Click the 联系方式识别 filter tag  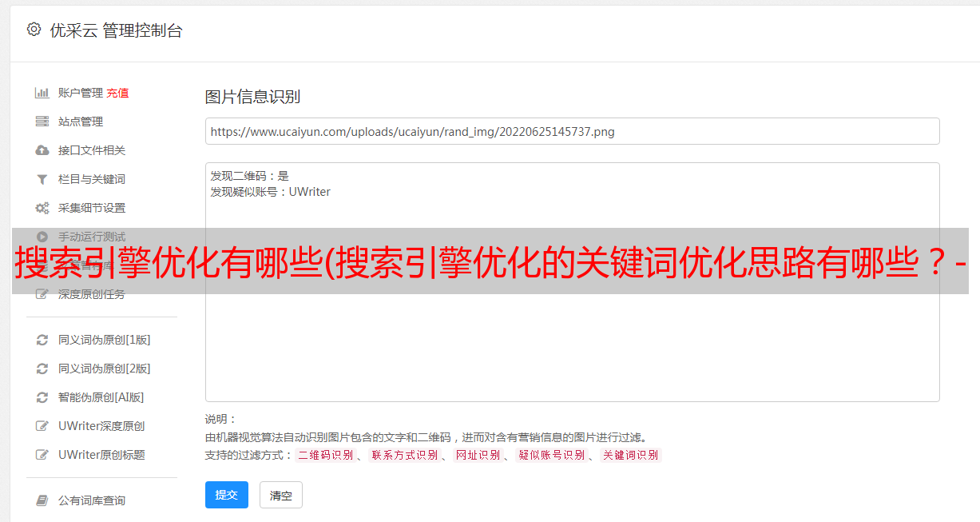(405, 455)
